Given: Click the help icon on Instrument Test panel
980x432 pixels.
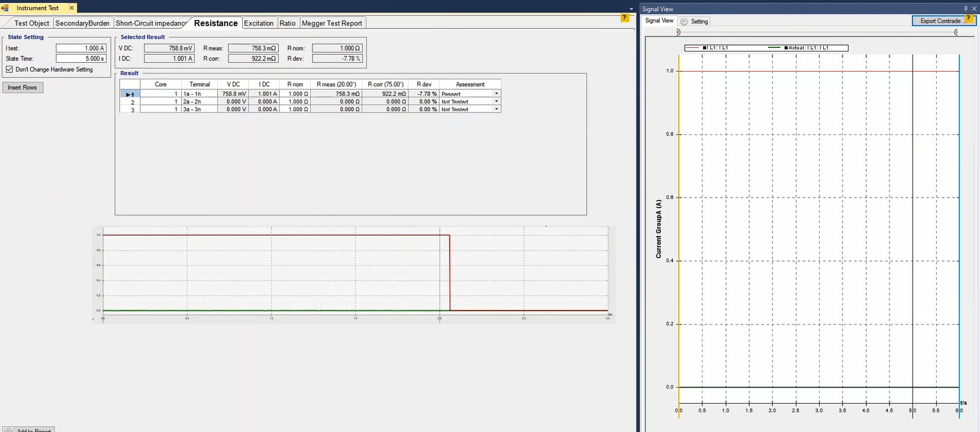Looking at the screenshot, I should pos(624,18).
